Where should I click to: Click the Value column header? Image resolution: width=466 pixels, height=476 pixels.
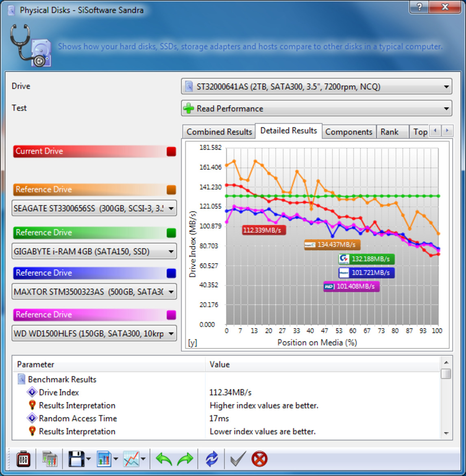[x=322, y=364]
